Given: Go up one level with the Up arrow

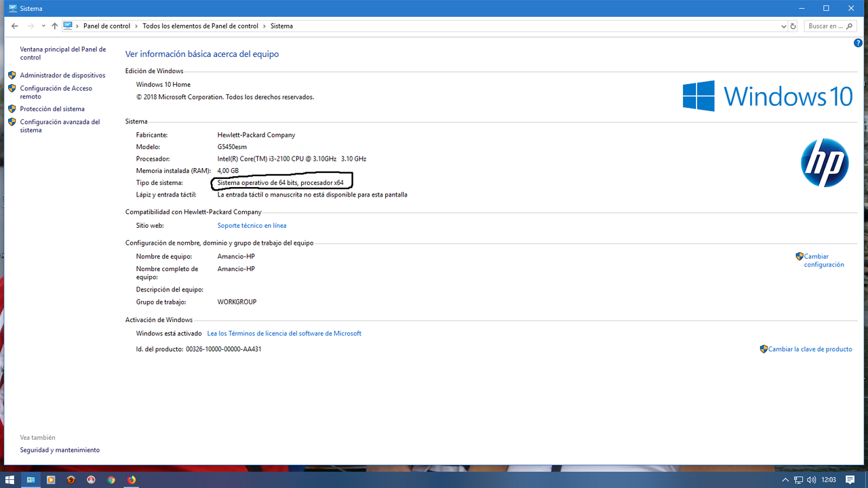Looking at the screenshot, I should tap(55, 26).
